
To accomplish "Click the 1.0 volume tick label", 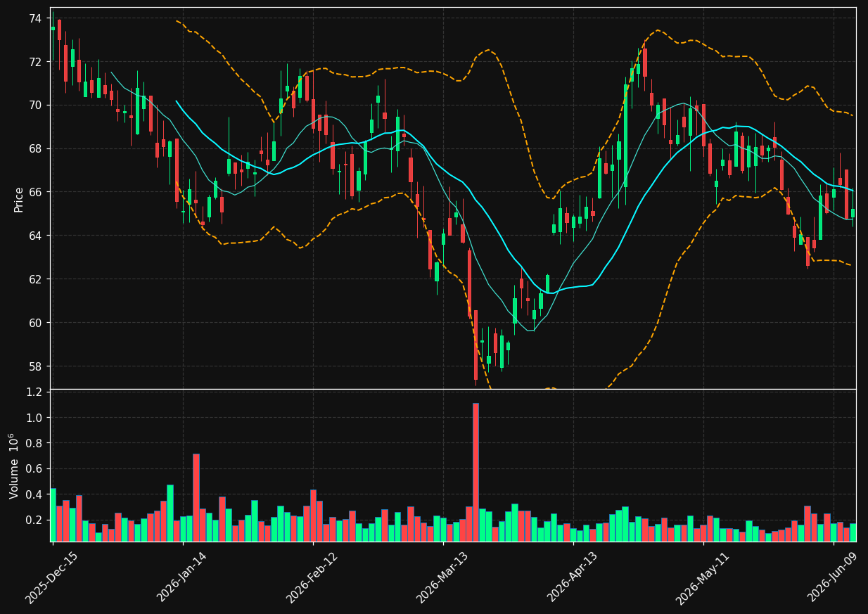I will 34,418.
